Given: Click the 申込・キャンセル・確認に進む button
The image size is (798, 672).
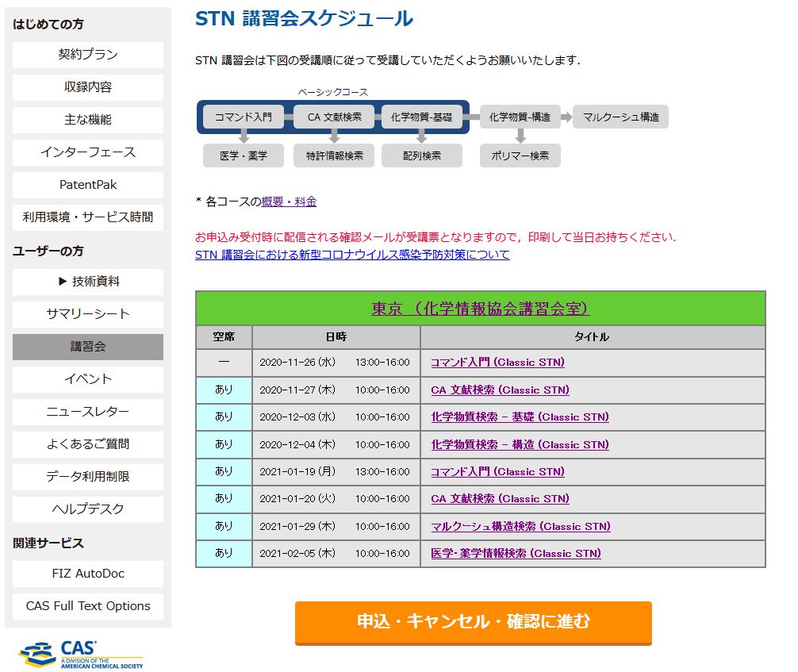Looking at the screenshot, I should click(474, 622).
